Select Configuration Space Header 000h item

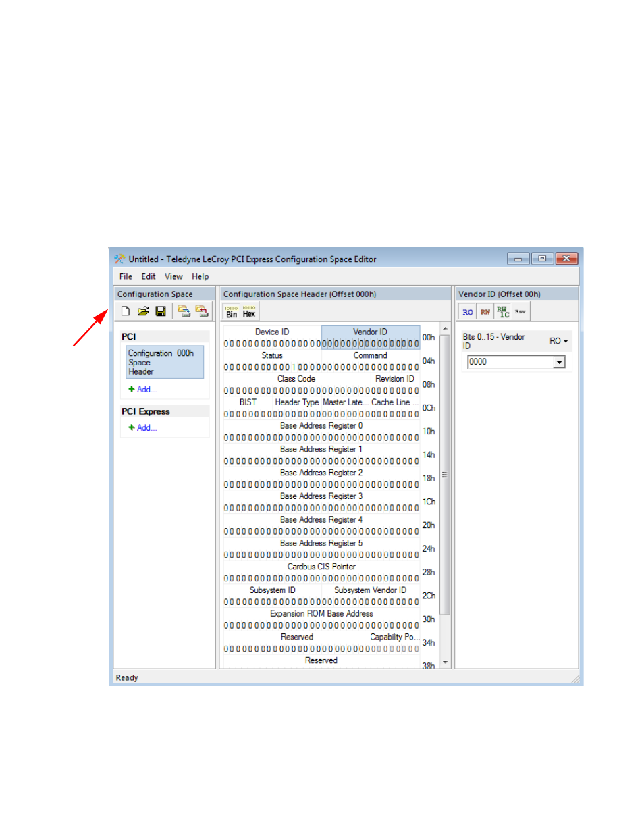point(165,362)
